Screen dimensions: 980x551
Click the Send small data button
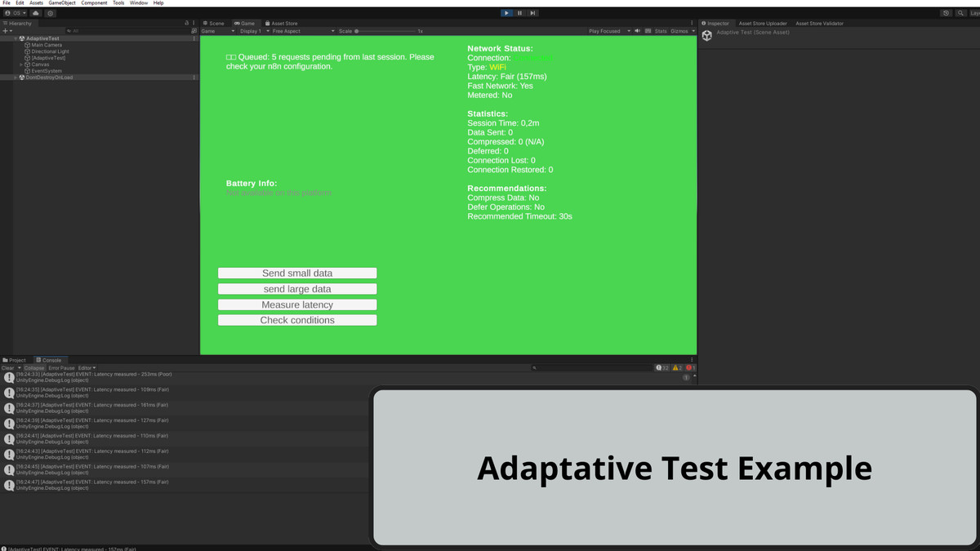(297, 273)
